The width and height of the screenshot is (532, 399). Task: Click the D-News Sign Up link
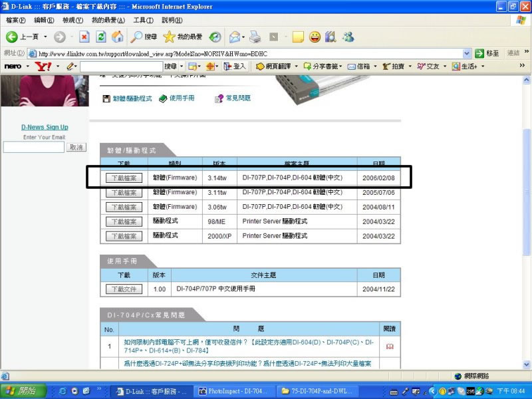click(45, 127)
